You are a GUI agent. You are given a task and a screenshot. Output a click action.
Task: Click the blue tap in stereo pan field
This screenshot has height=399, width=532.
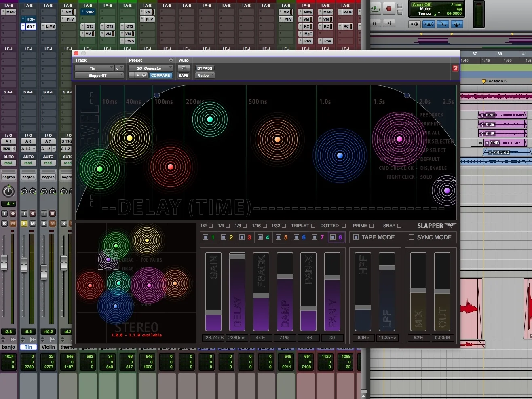(115, 306)
